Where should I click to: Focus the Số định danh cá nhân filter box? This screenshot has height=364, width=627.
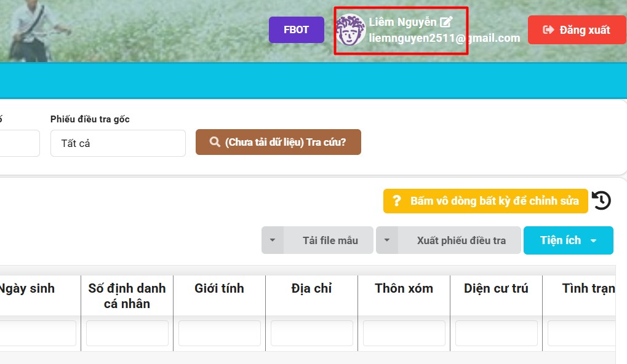127,333
